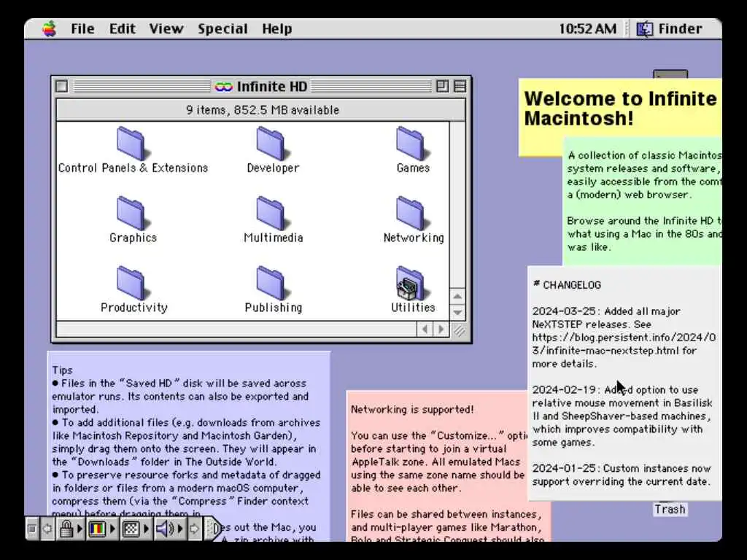Open the View menu
This screenshot has width=747, height=560.
point(166,29)
